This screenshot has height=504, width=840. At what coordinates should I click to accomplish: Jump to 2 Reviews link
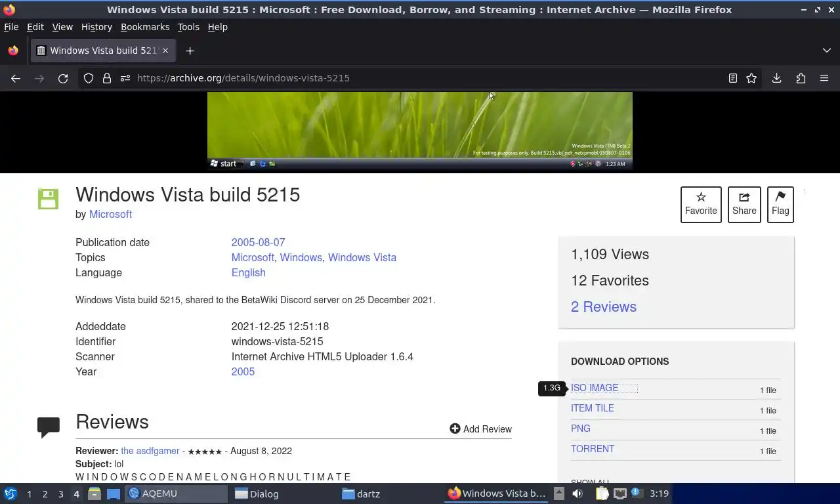[604, 307]
